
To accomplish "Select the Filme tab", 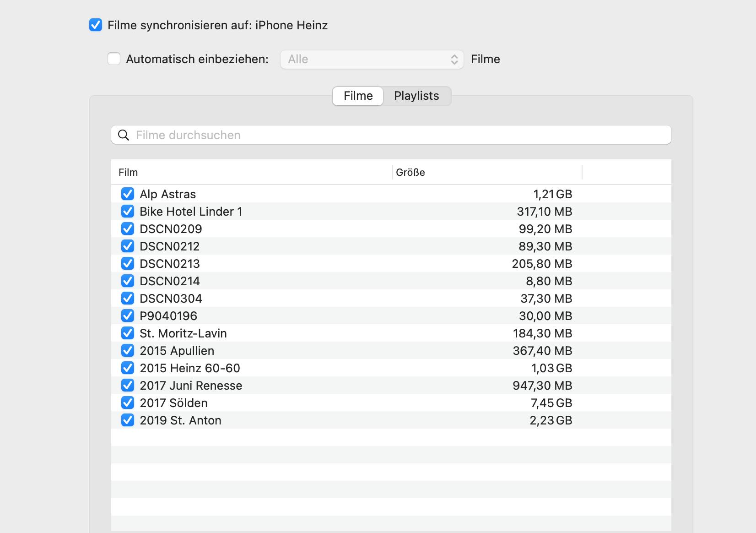I will click(x=358, y=96).
